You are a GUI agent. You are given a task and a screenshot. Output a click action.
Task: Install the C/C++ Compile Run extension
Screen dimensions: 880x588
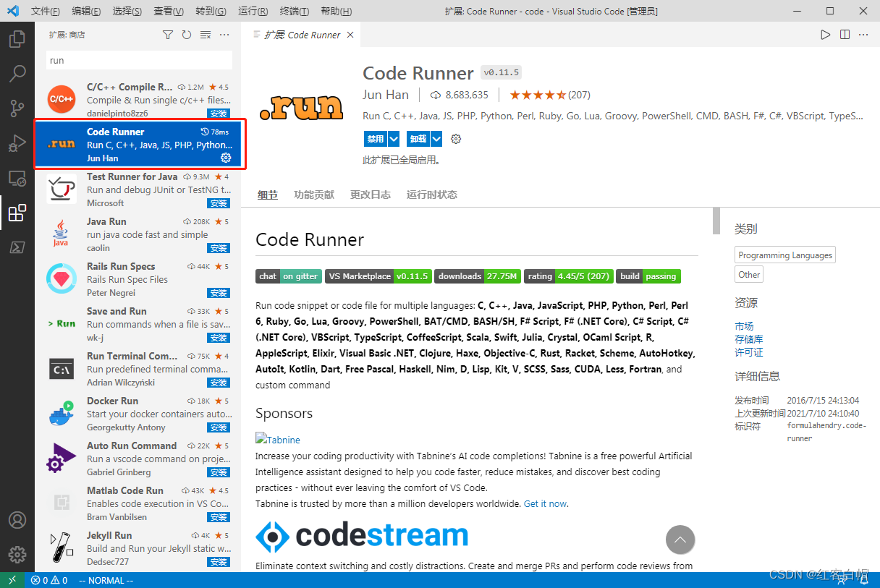tap(219, 114)
